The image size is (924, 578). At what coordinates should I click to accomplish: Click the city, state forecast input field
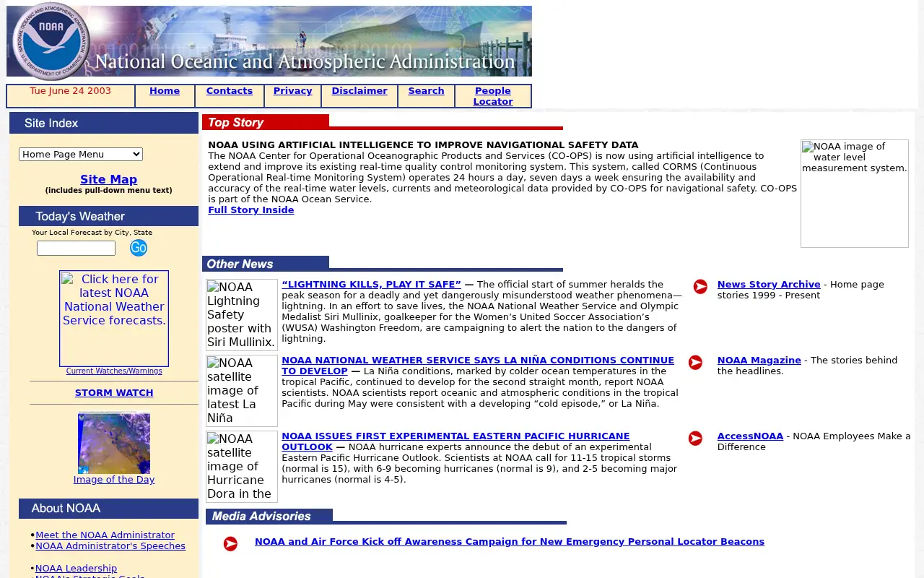click(76, 249)
